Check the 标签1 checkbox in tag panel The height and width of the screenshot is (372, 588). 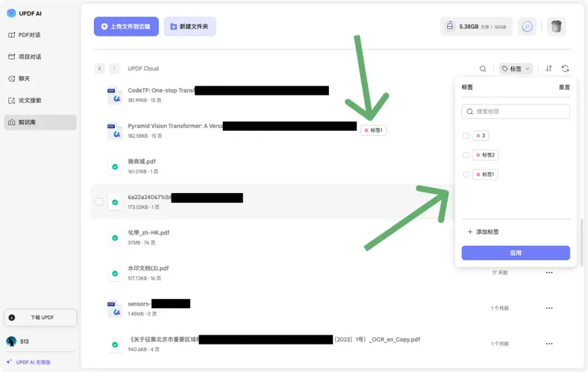[465, 175]
